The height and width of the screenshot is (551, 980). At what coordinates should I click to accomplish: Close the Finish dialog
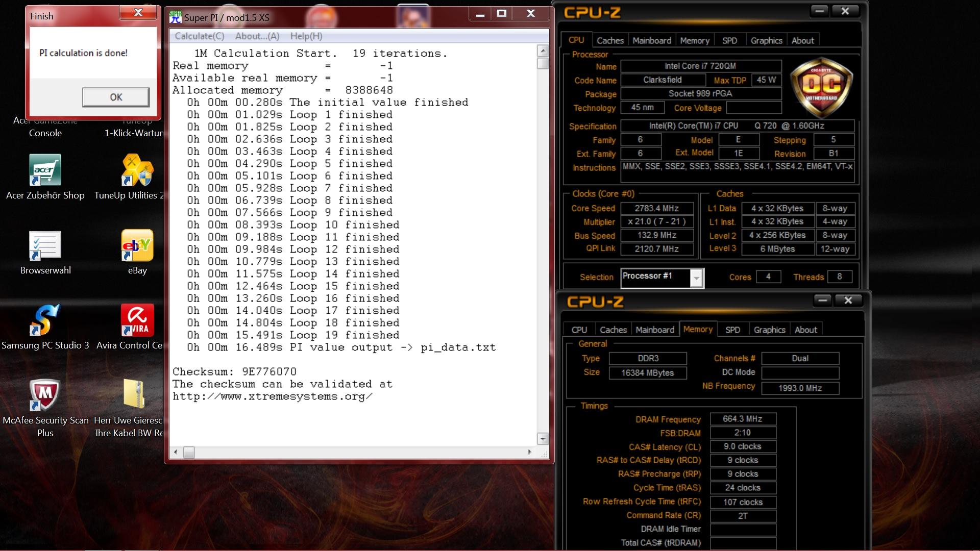138,12
